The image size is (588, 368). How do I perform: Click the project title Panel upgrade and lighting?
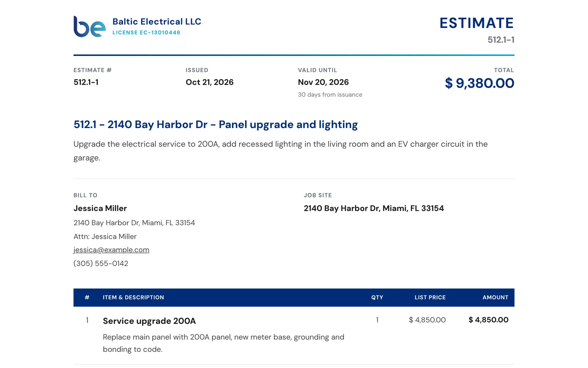point(215,124)
